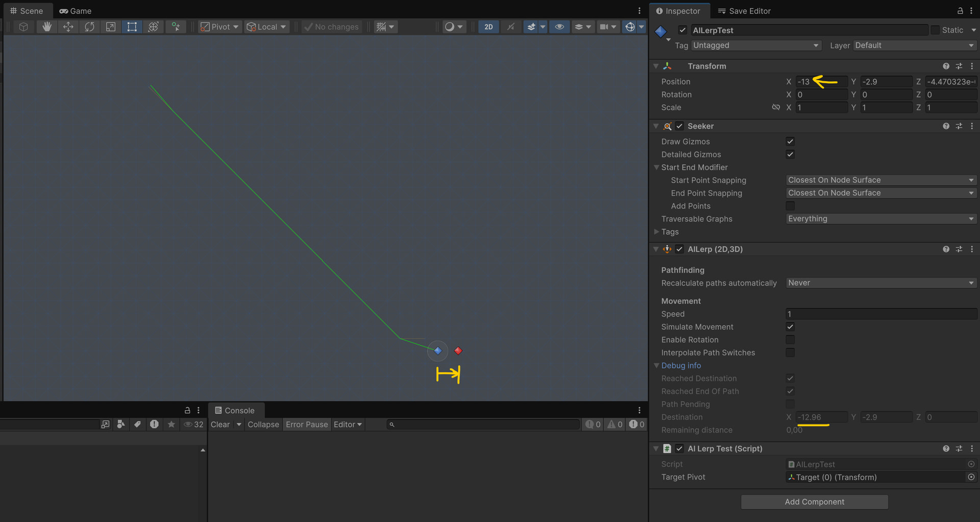Click the Add Component button
The height and width of the screenshot is (522, 980).
pos(814,502)
